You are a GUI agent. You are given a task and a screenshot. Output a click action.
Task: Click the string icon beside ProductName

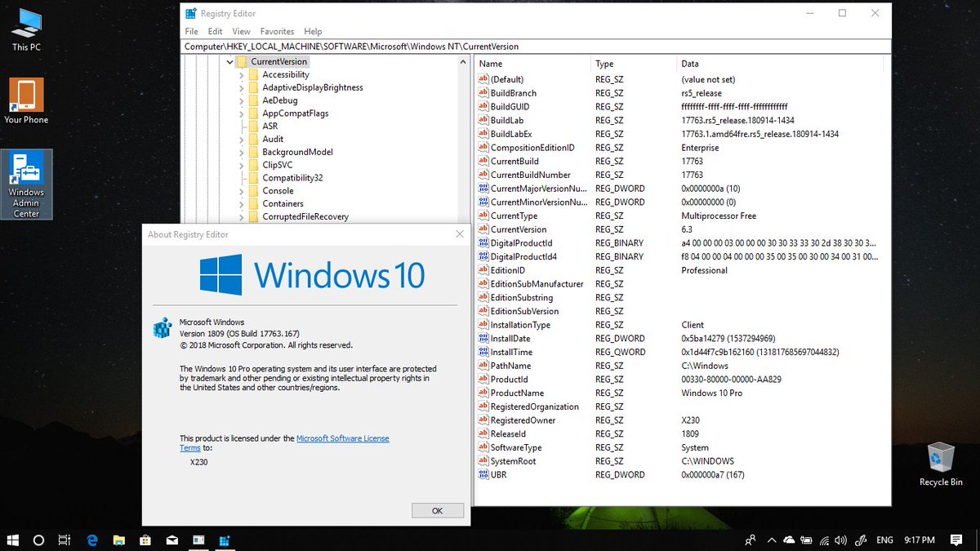[483, 393]
